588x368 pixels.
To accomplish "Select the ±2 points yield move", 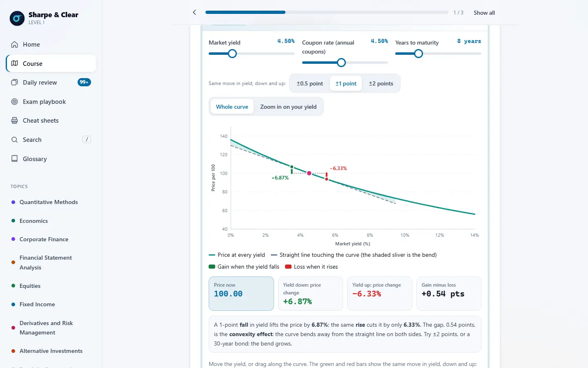I will [381, 83].
